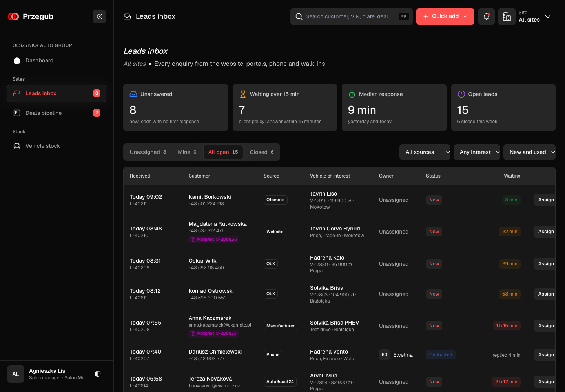Click the Waiting column header
This screenshot has height=392, width=565.
coord(512,176)
